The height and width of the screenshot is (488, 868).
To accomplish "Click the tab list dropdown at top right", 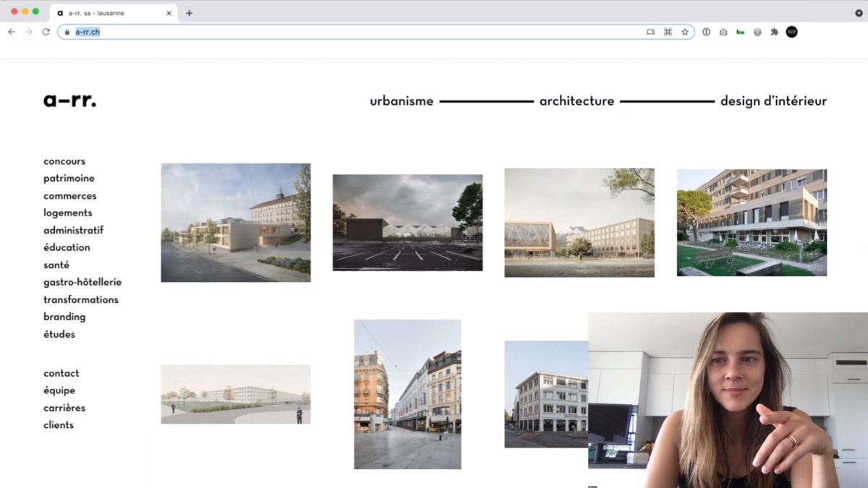I will click(859, 13).
